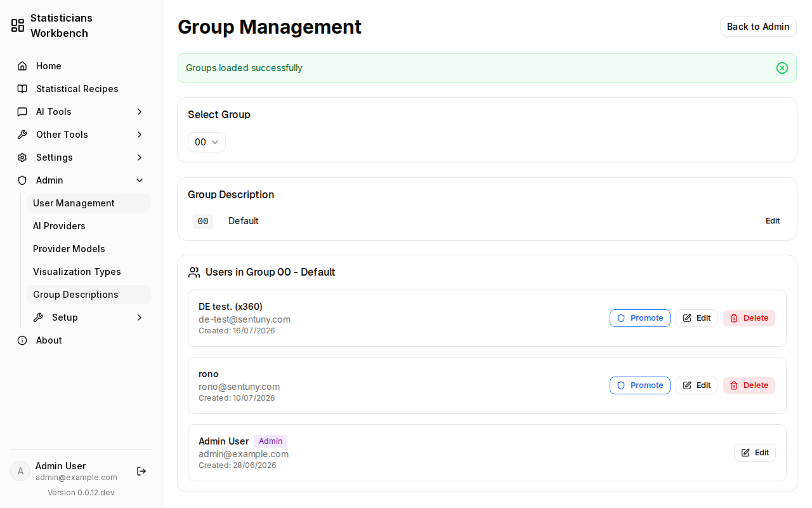812x508 pixels.
Task: Click the Settings gear icon
Action: pyautogui.click(x=22, y=157)
